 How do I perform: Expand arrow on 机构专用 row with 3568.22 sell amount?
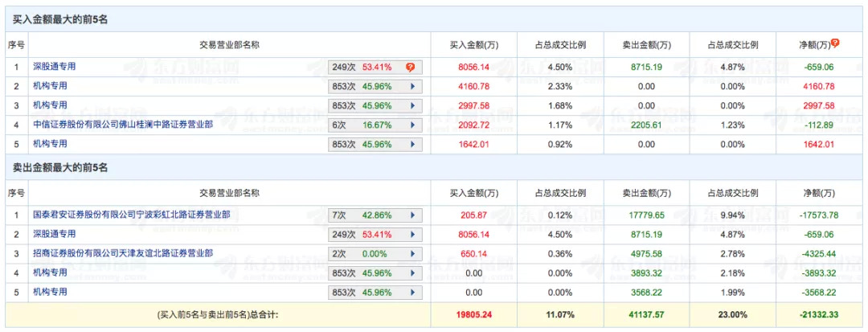[413, 293]
